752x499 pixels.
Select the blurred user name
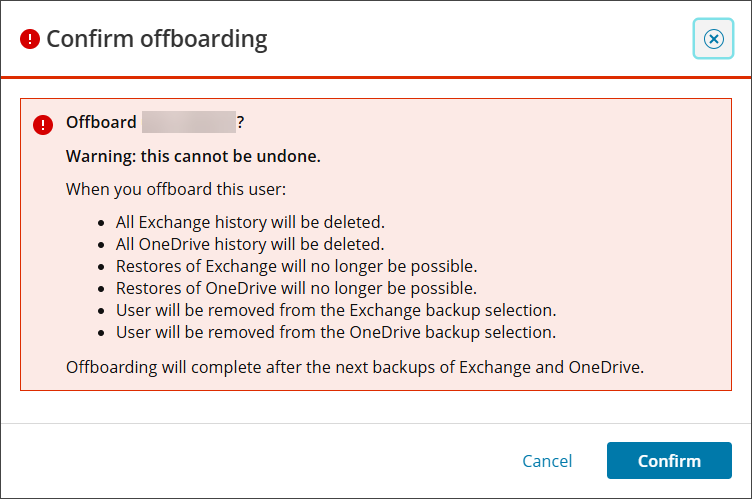point(188,122)
